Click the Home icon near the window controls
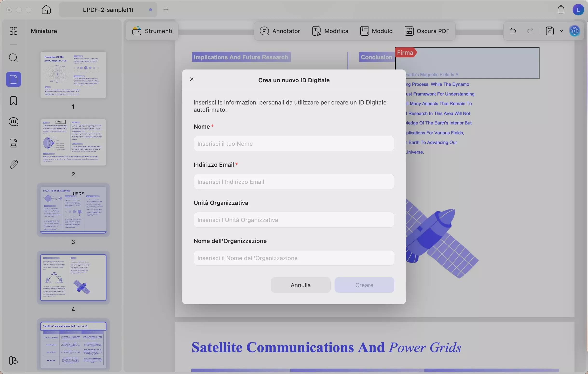Screen dimensions: 588x374 (x=46, y=10)
